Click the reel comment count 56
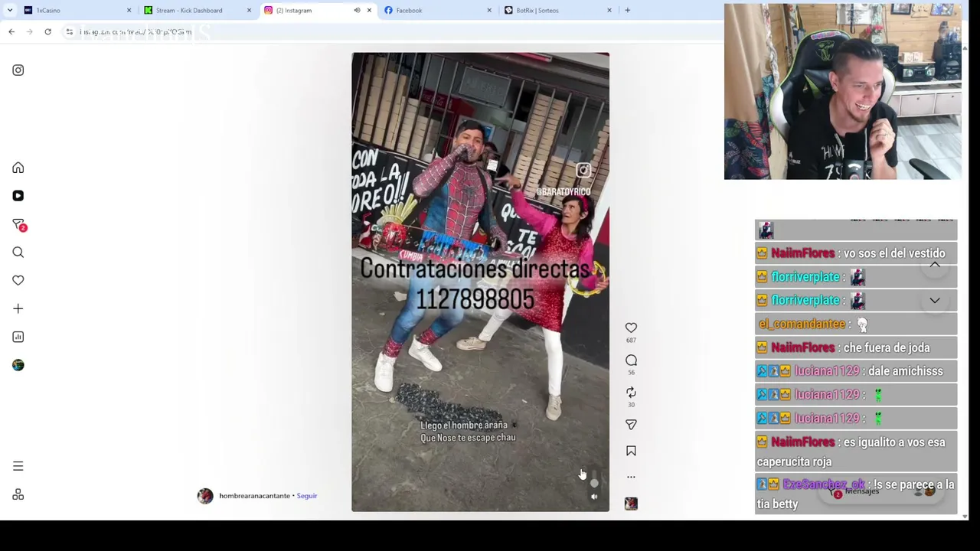The width and height of the screenshot is (980, 551). 631,373
